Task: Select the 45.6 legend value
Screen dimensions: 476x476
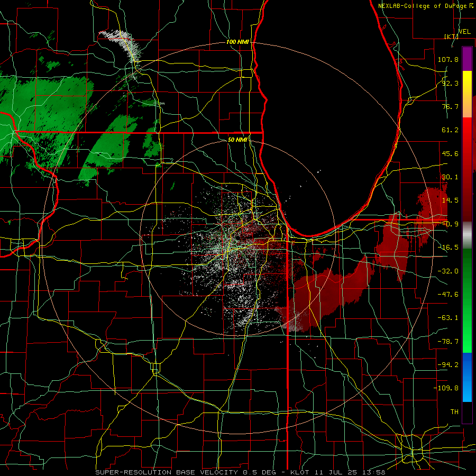Action: tap(450, 153)
